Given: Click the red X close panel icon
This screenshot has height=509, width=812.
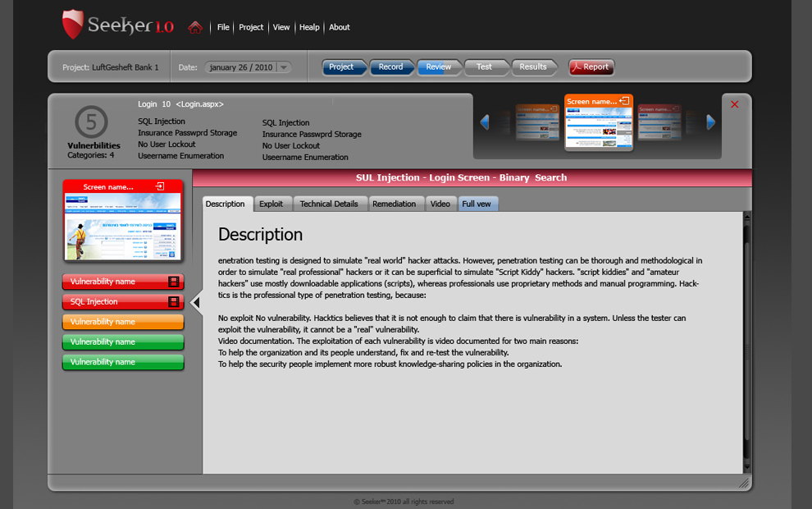Looking at the screenshot, I should (x=734, y=104).
